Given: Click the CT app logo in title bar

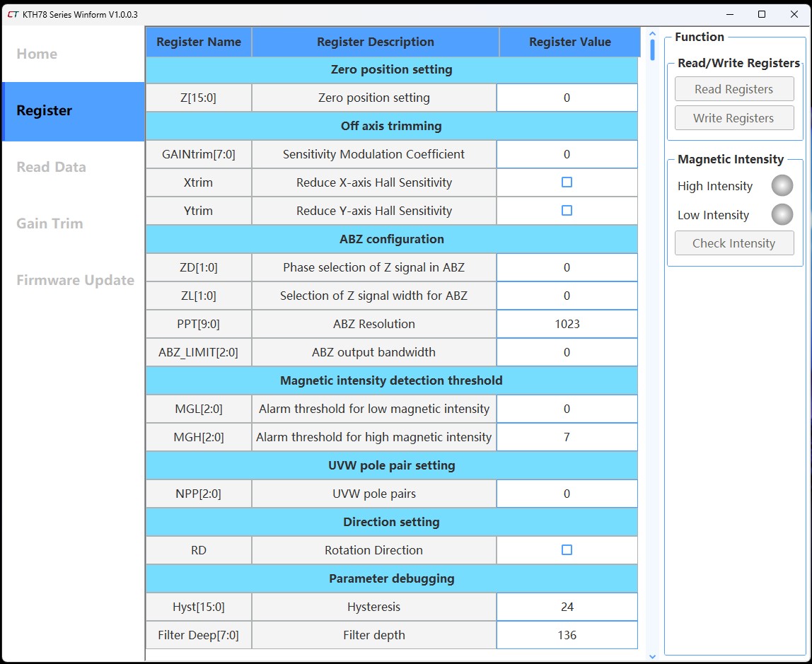Looking at the screenshot, I should pos(13,14).
